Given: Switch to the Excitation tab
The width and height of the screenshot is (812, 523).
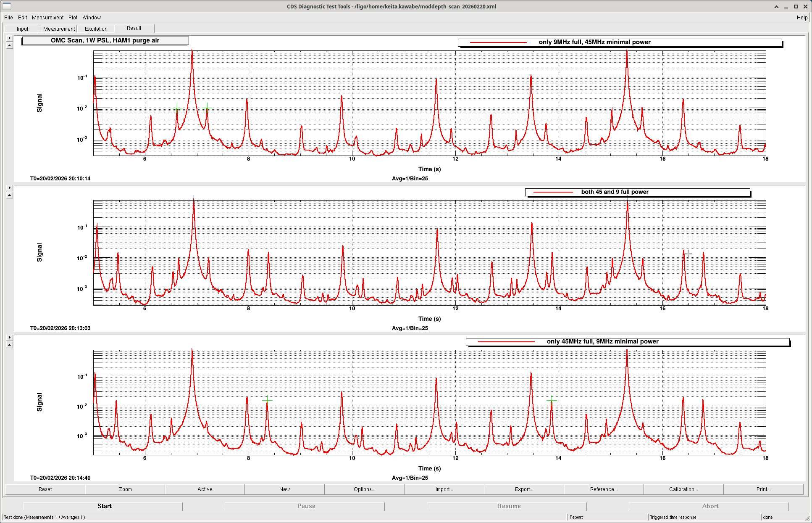Looking at the screenshot, I should tap(96, 29).
